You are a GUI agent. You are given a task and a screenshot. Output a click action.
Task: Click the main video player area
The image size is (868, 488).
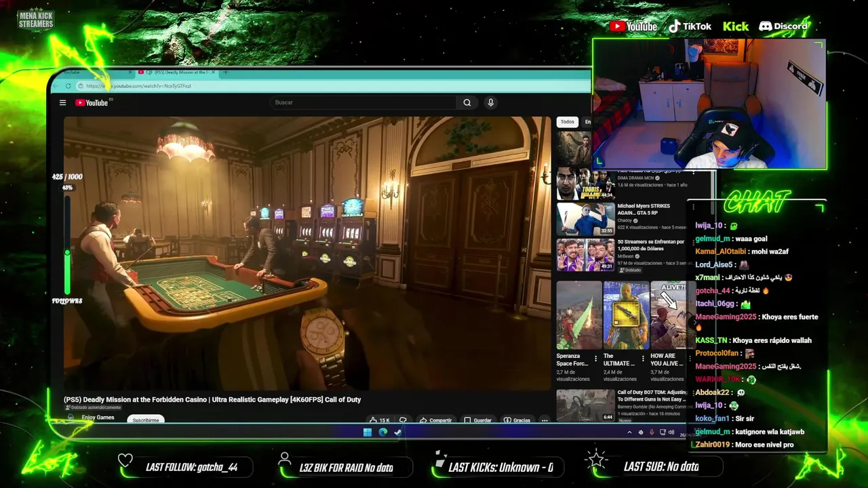(x=307, y=253)
